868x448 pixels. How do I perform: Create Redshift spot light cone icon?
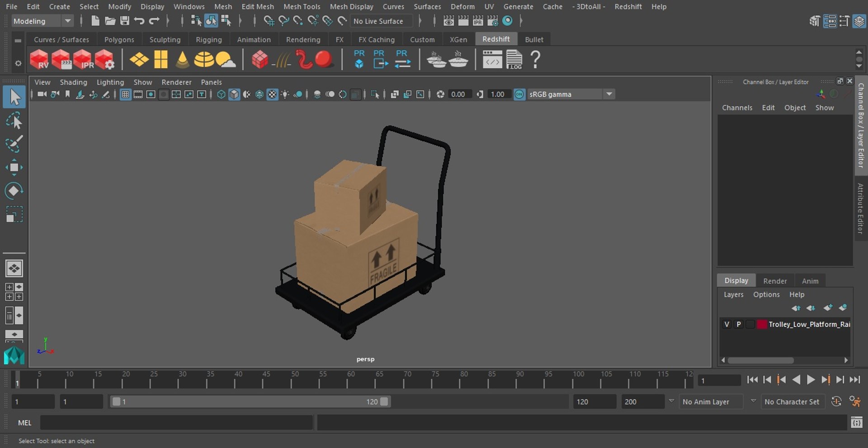(x=182, y=60)
